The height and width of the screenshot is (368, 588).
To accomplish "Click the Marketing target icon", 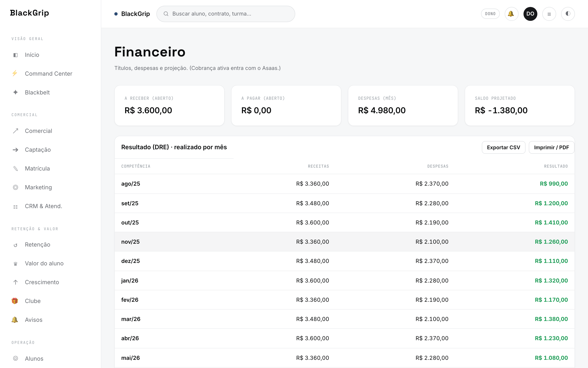I will [x=15, y=187].
